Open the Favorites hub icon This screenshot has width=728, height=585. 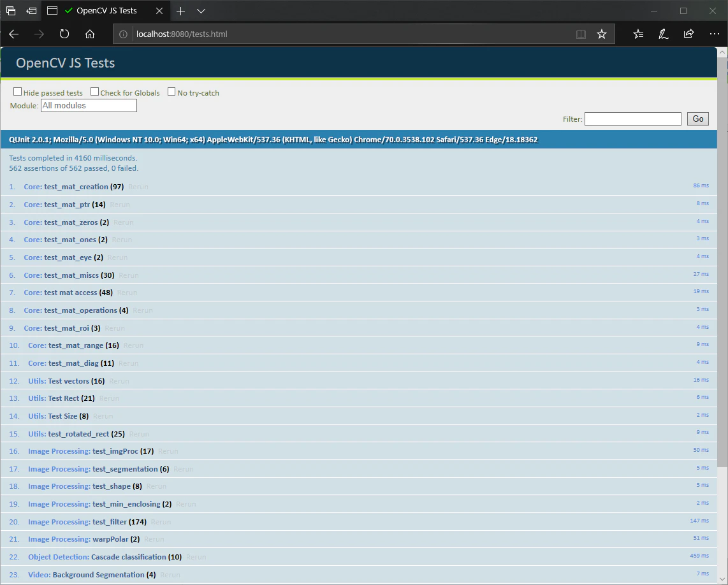pos(638,34)
